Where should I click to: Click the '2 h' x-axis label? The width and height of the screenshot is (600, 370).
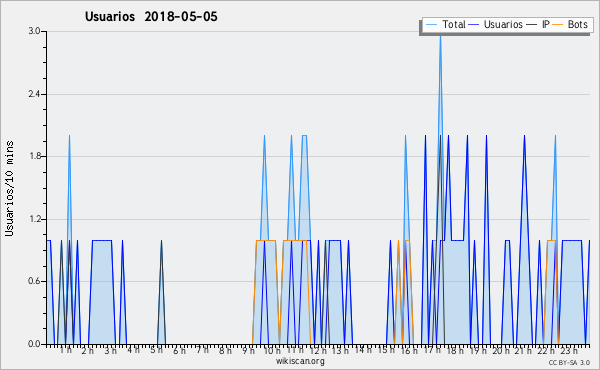point(87,351)
